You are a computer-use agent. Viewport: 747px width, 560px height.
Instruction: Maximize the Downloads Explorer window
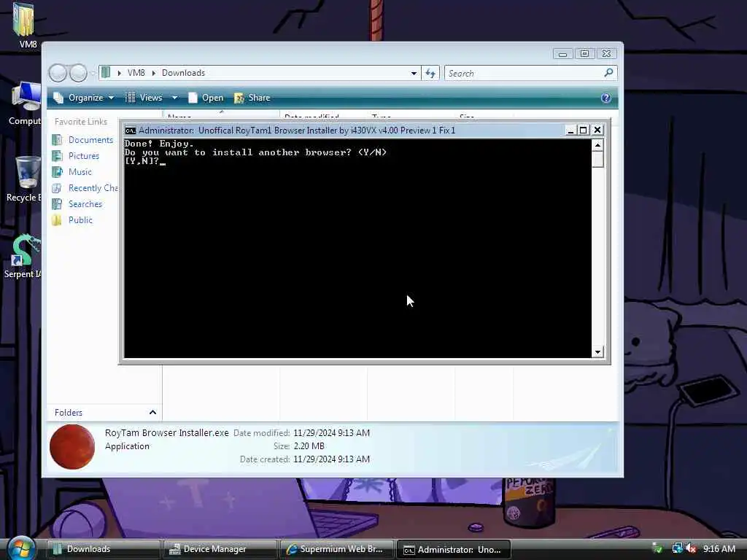pyautogui.click(x=584, y=54)
